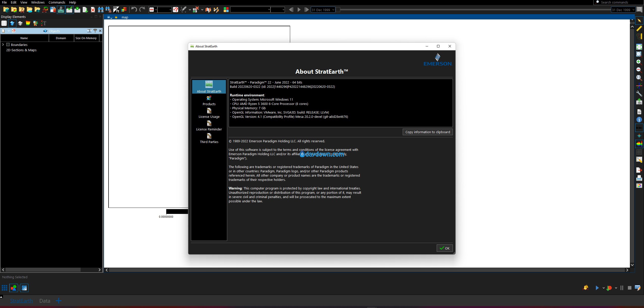Click the undo arrow in the toolbar
The image size is (644, 308).
pos(134,10)
